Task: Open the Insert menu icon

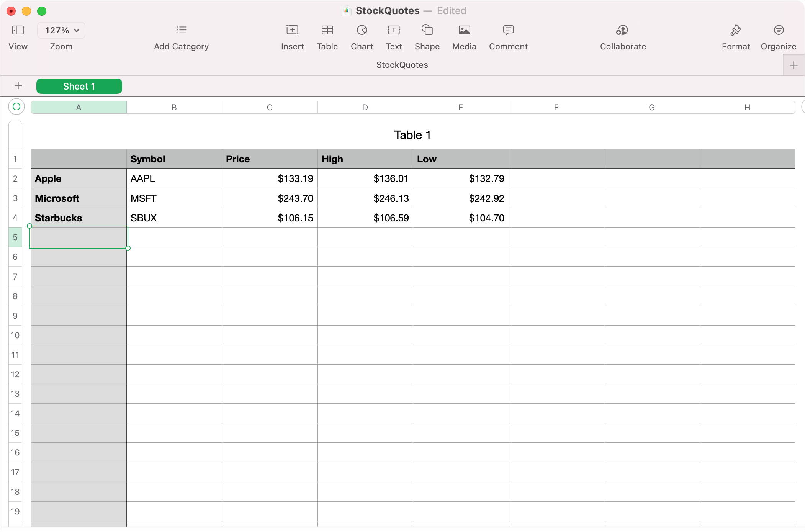Action: (292, 30)
